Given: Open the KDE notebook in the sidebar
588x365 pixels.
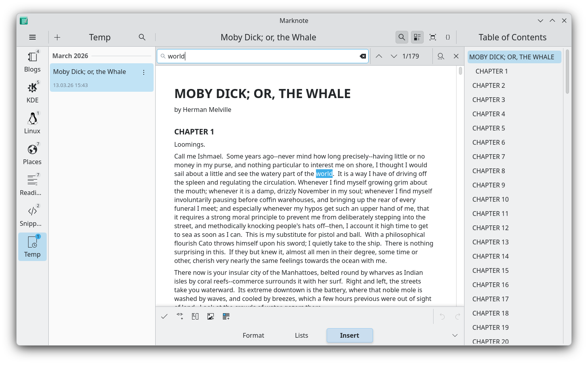Looking at the screenshot, I should coord(32,92).
